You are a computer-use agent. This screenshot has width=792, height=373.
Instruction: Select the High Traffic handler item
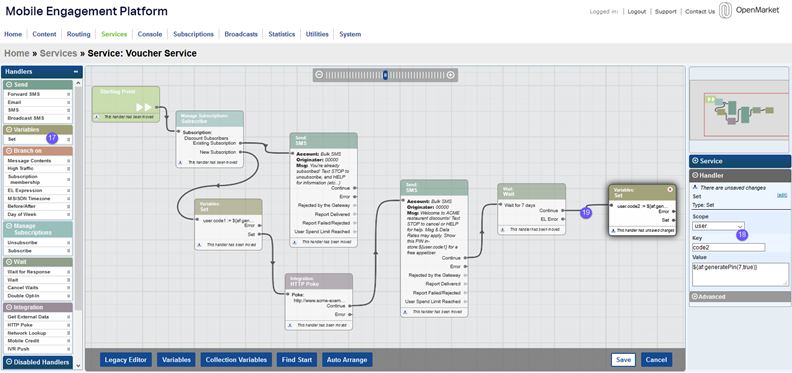click(38, 168)
